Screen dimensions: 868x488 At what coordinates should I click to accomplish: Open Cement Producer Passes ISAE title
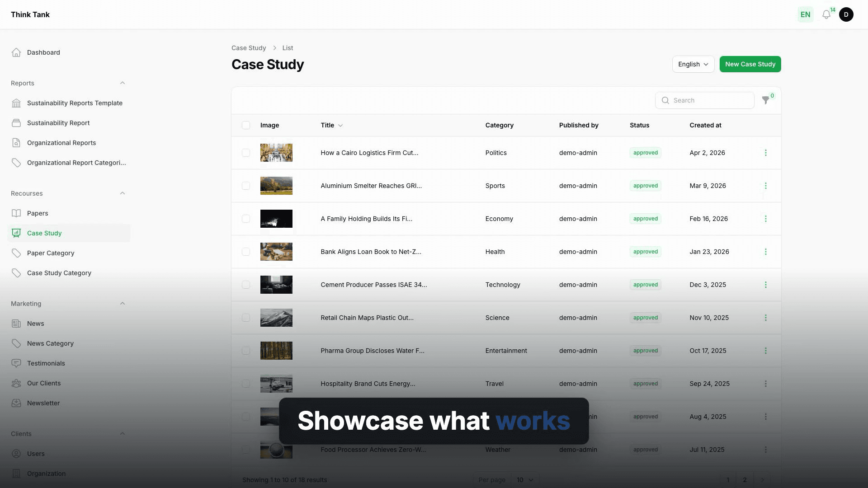coord(374,285)
